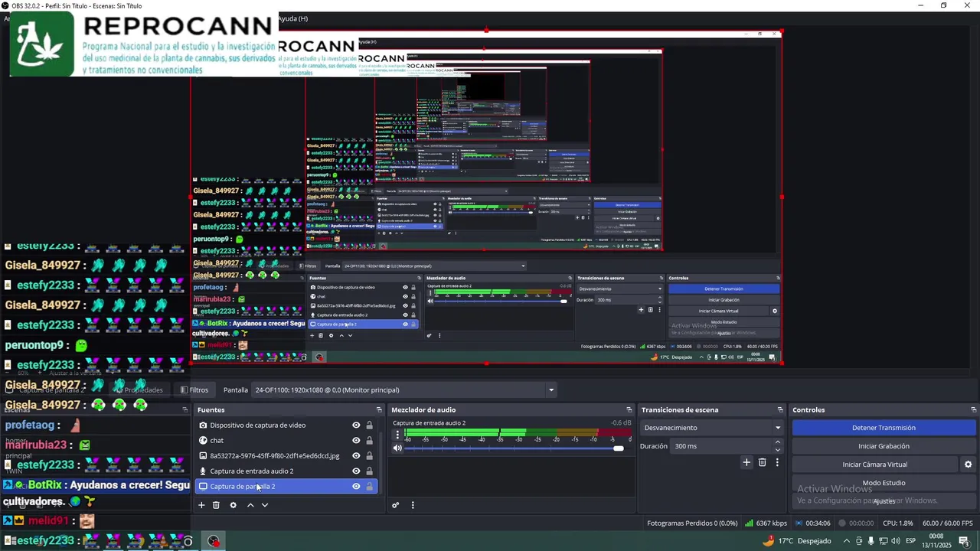Open transition properties three-dots menu

(777, 462)
